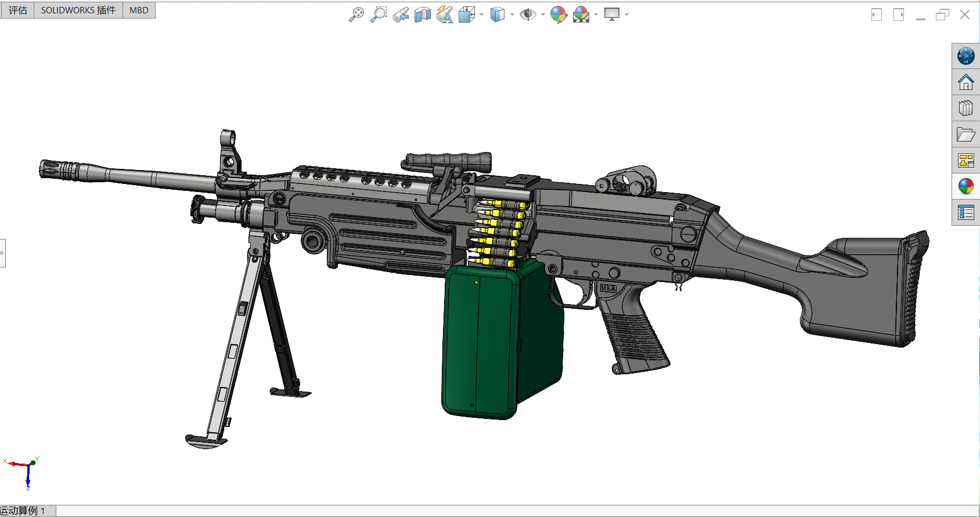The width and height of the screenshot is (980, 517).
Task: Open Design Library in task pane
Action: tap(966, 109)
